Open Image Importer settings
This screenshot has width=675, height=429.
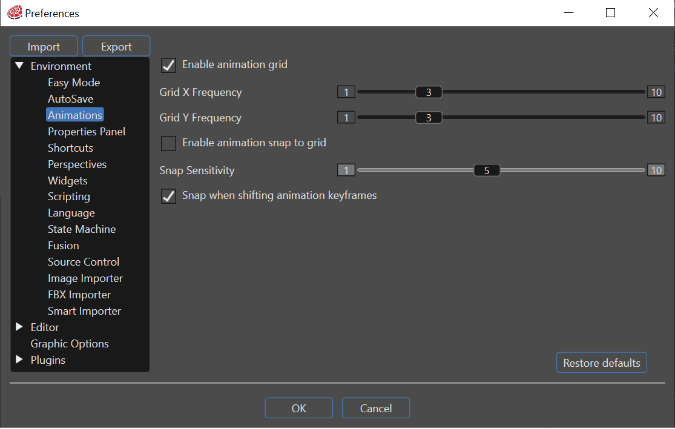[x=85, y=278]
